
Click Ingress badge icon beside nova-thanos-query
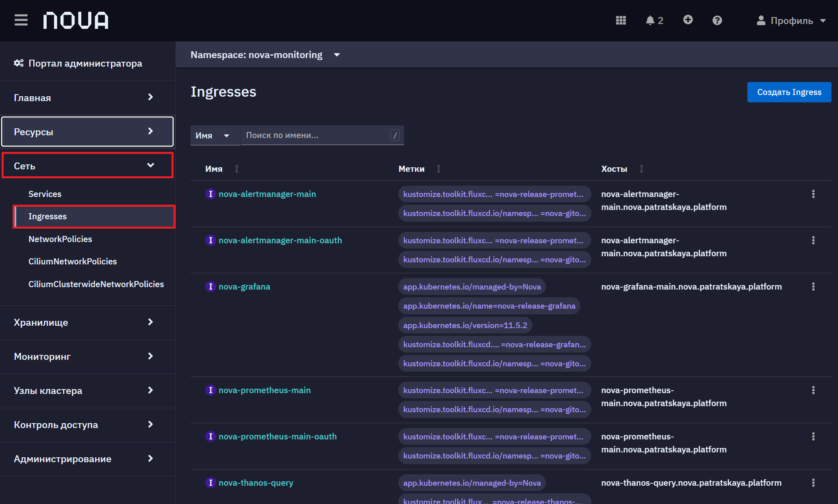(210, 483)
